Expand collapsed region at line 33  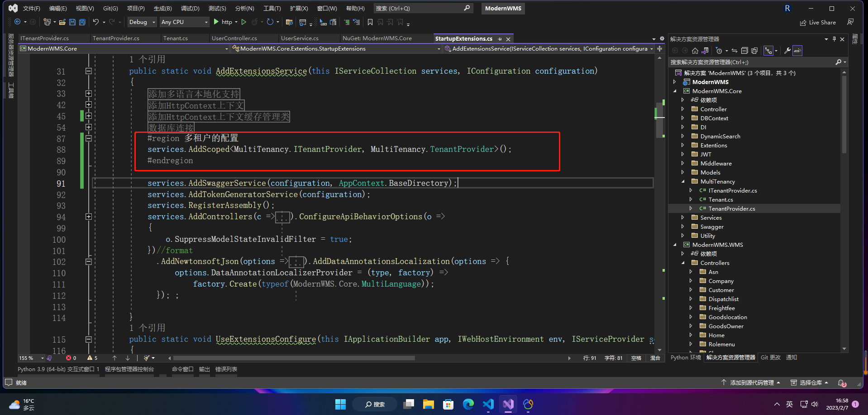coord(89,94)
